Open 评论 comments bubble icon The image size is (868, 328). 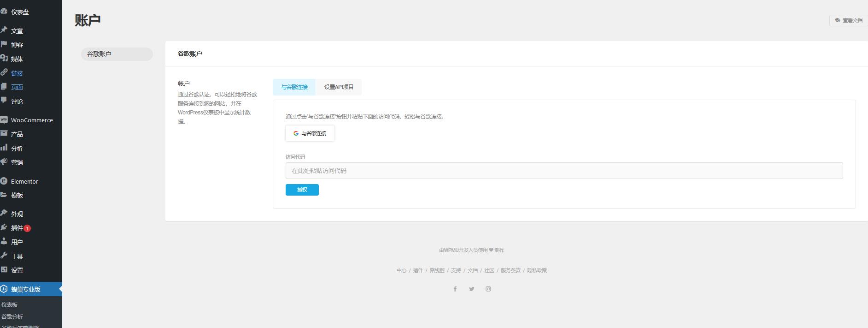pos(4,101)
